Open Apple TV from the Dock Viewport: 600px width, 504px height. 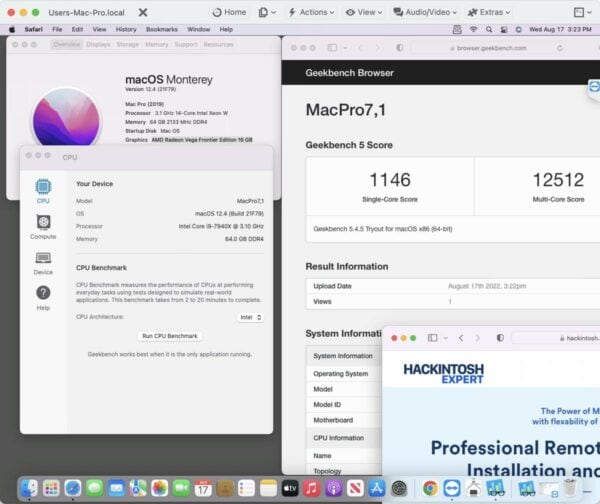tap(290, 488)
